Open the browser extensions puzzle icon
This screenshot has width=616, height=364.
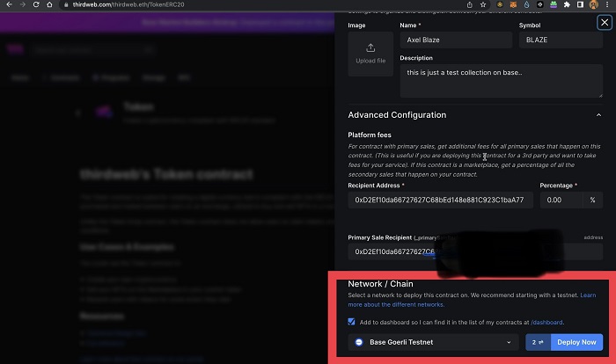click(x=566, y=5)
